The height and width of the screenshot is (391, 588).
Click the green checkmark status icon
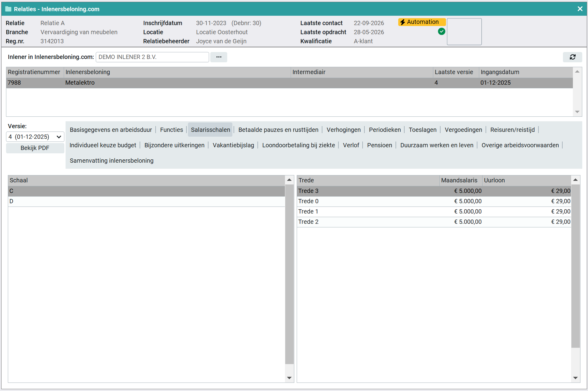441,31
